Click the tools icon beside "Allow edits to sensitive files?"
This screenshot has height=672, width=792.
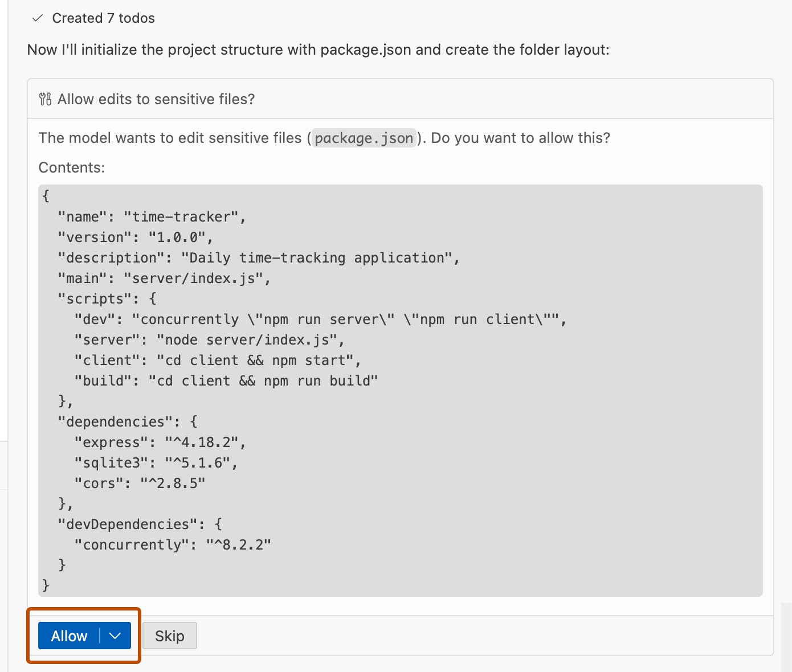(44, 99)
